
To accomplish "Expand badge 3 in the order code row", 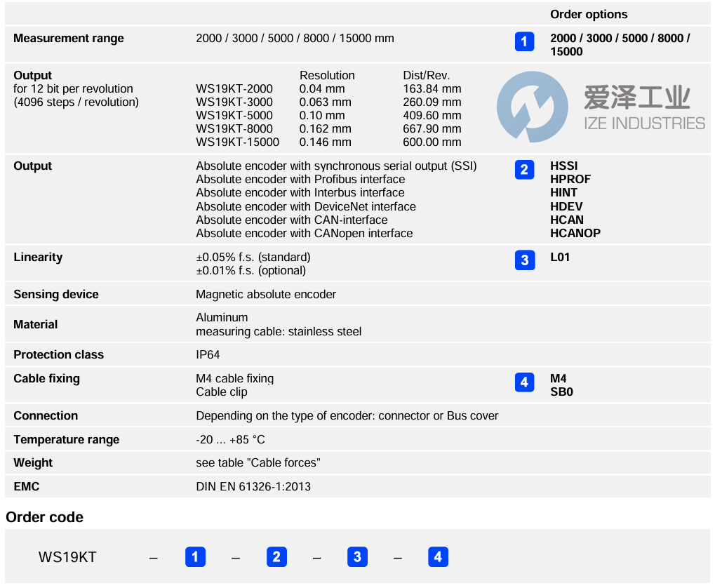I will click(x=357, y=556).
